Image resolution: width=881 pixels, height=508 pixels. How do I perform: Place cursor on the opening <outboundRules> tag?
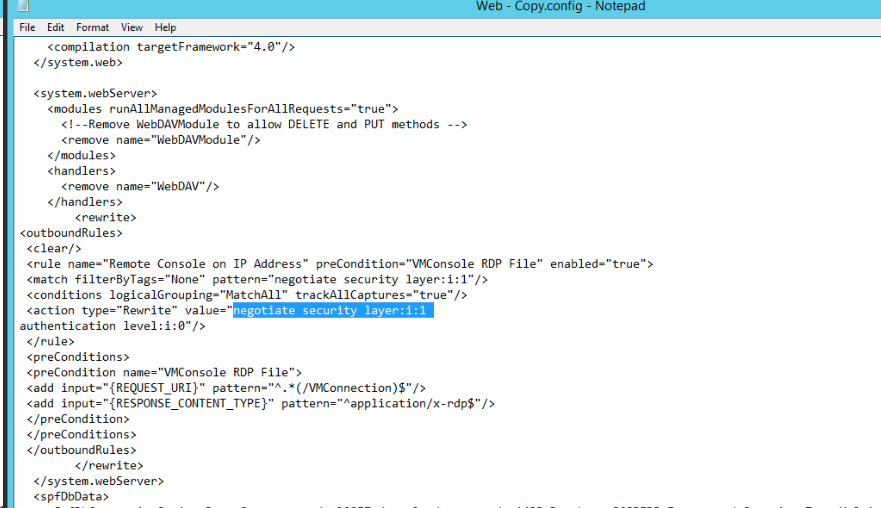(71, 233)
